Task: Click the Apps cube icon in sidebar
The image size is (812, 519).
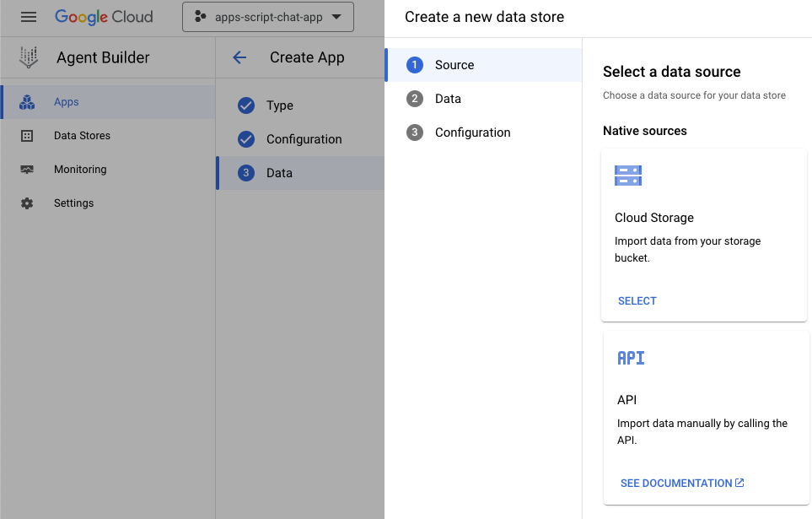Action: [27, 102]
